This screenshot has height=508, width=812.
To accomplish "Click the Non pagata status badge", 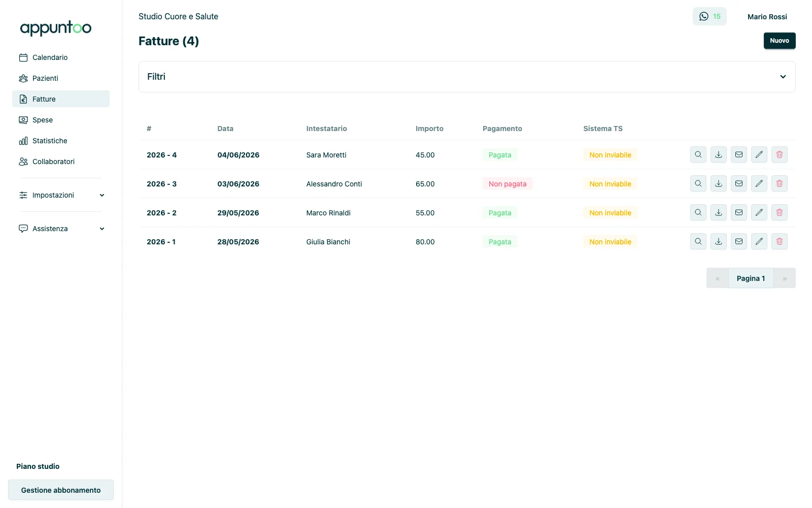I will tap(507, 184).
